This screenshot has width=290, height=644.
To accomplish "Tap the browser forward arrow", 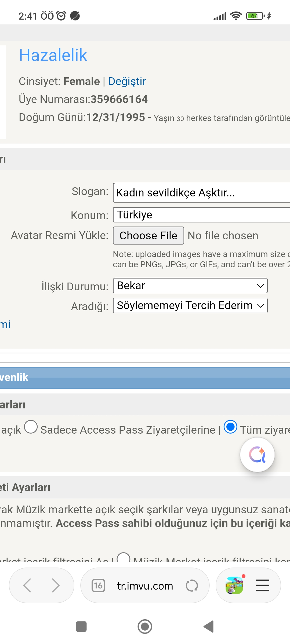I will [56, 585].
